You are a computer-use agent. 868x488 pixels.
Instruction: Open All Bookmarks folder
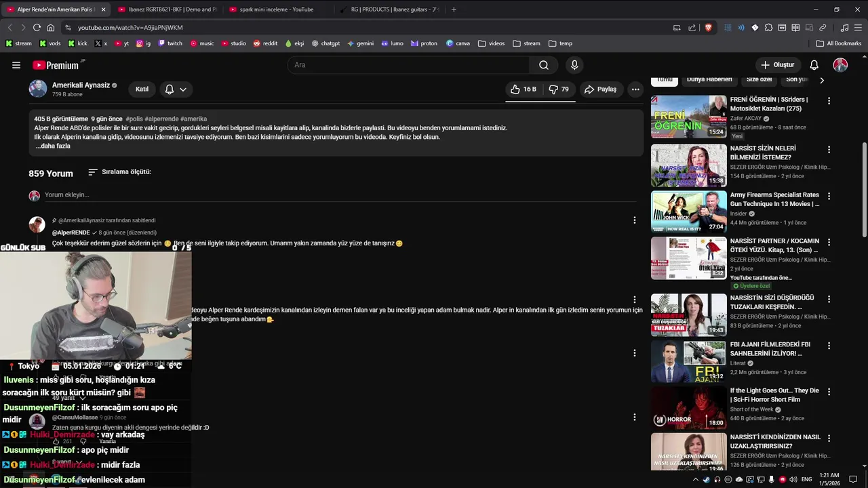(839, 43)
